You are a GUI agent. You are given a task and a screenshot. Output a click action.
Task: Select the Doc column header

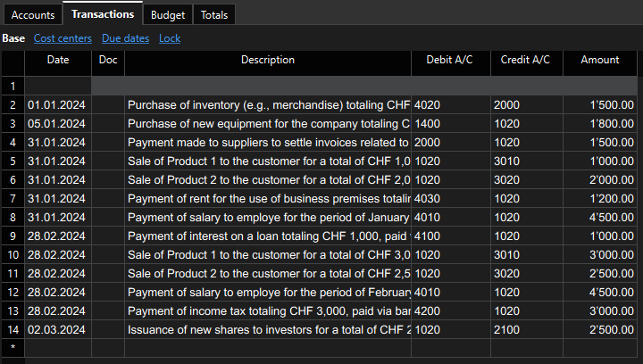click(x=108, y=60)
